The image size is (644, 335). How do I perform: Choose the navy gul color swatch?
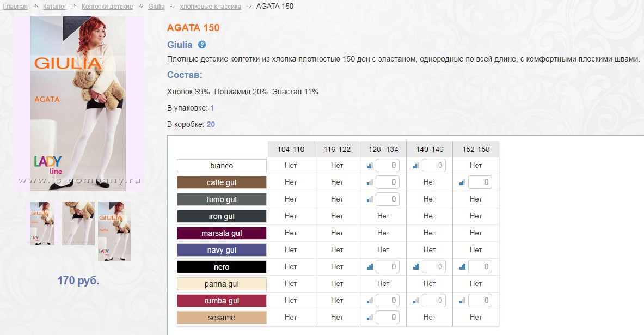222,250
